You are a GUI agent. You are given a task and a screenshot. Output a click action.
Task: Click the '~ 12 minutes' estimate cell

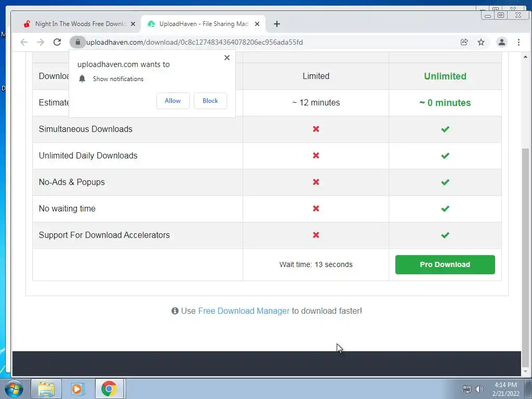pyautogui.click(x=316, y=102)
